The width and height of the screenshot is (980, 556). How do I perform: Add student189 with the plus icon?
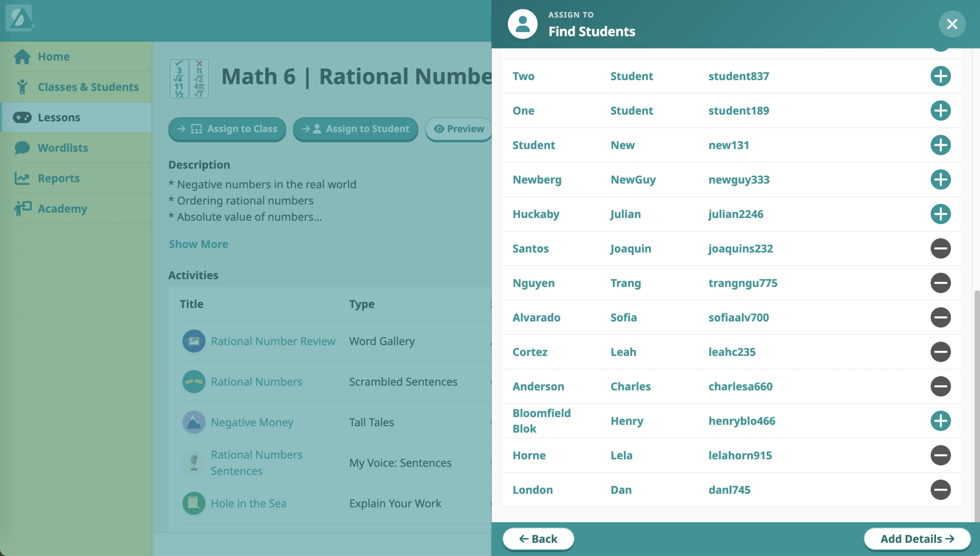coord(940,110)
